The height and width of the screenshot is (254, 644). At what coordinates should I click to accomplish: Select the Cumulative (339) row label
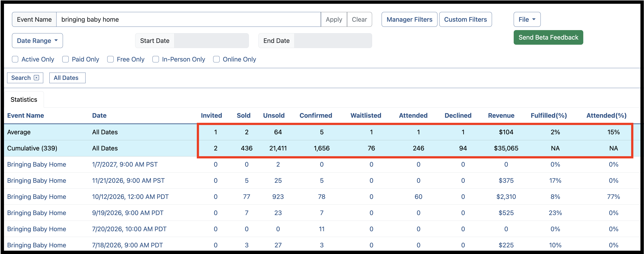32,148
